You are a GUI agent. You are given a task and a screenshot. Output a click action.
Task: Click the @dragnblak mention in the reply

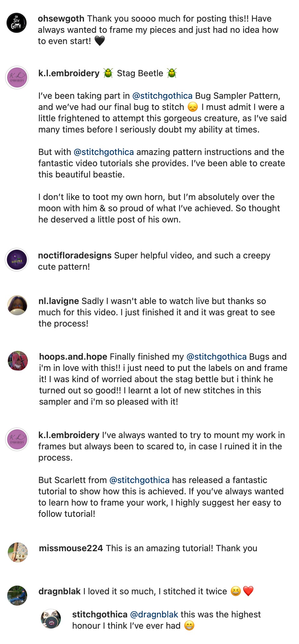pos(154,614)
